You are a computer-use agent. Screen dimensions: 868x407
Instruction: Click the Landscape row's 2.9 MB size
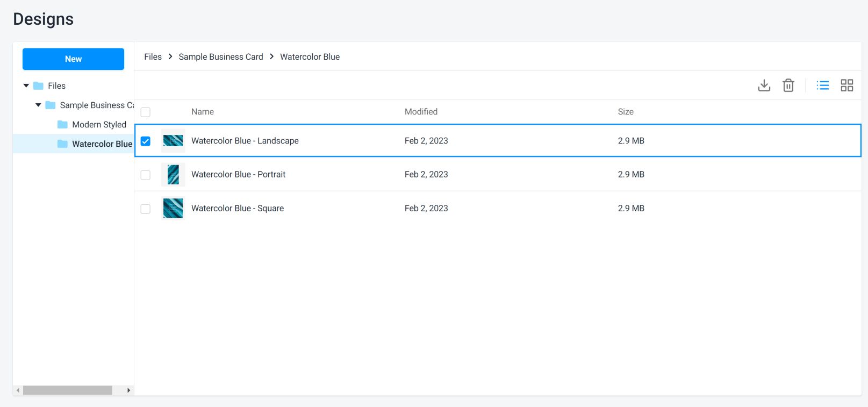click(x=631, y=141)
